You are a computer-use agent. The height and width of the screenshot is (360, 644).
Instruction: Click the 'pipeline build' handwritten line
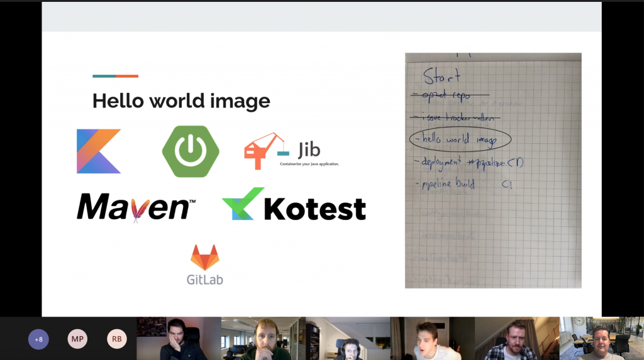(x=449, y=183)
